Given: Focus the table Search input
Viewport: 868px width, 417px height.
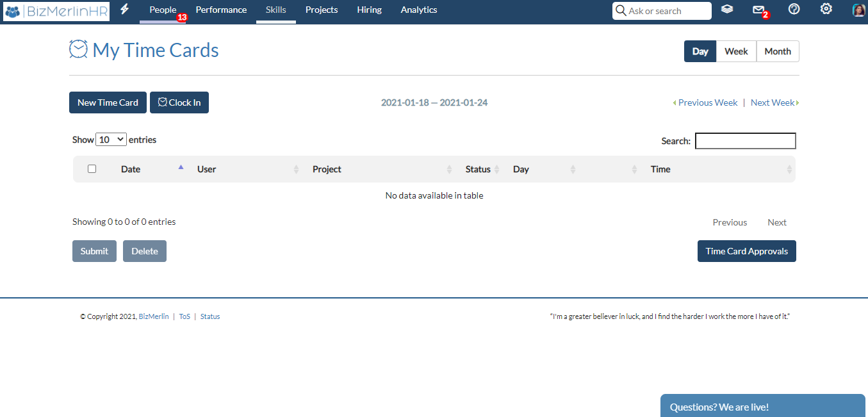Looking at the screenshot, I should tap(746, 141).
